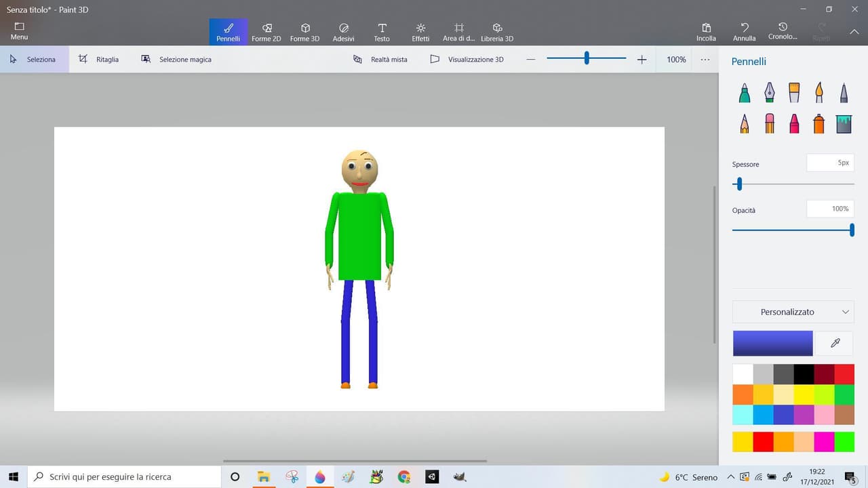868x488 pixels.
Task: Click the Spessore value field
Action: pyautogui.click(x=830, y=163)
